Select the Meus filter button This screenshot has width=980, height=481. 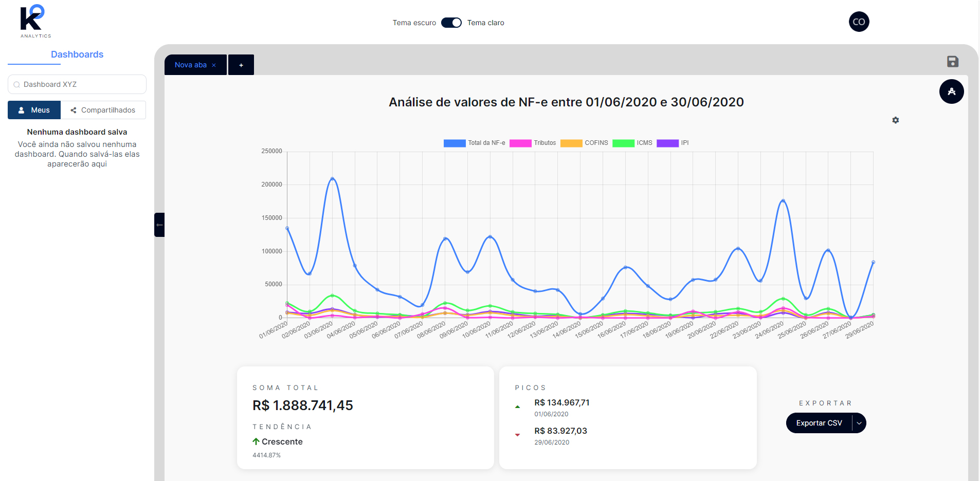(x=34, y=110)
